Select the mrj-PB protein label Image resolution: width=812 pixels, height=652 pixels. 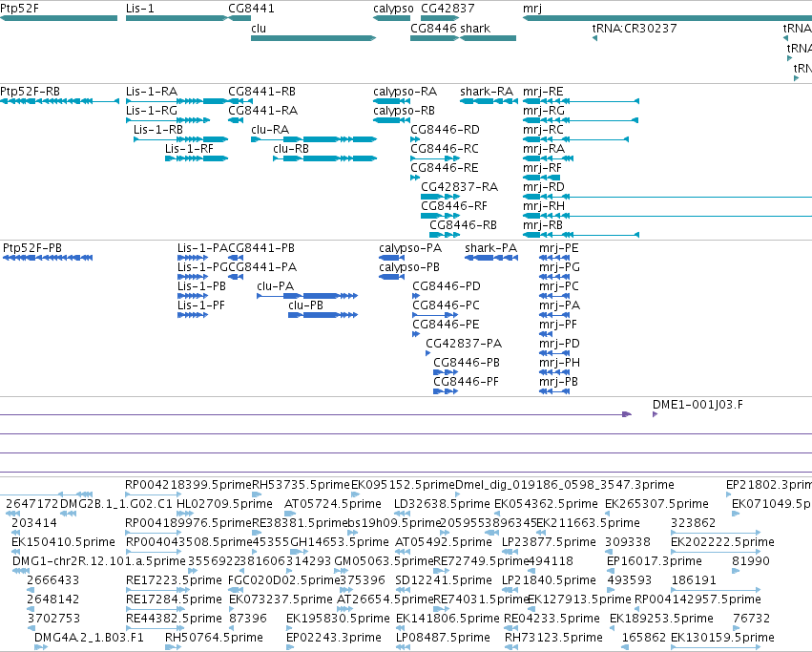point(558,382)
